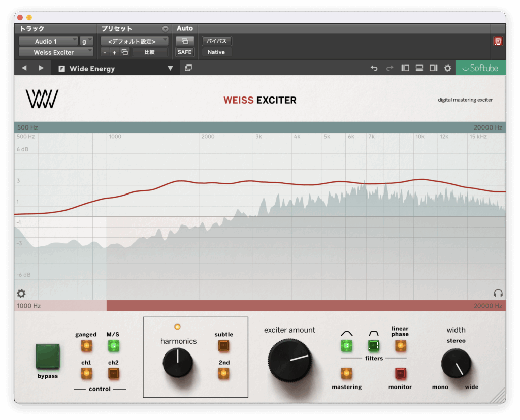Toggle M/S mode
The height and width of the screenshot is (420, 520).
(113, 346)
